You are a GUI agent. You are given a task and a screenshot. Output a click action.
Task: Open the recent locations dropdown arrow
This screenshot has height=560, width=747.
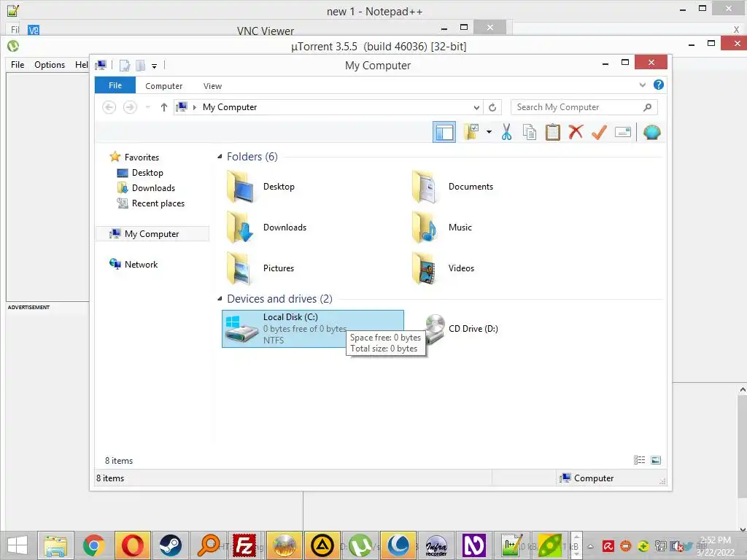click(147, 107)
